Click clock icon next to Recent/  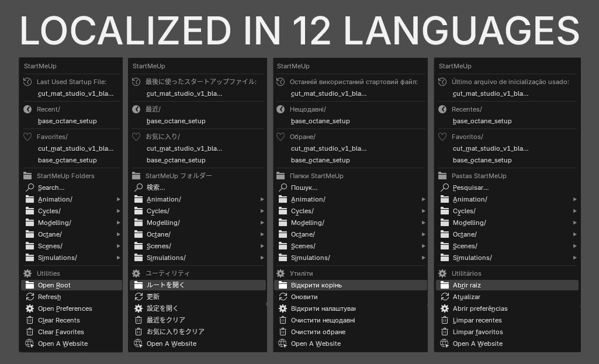click(x=27, y=109)
